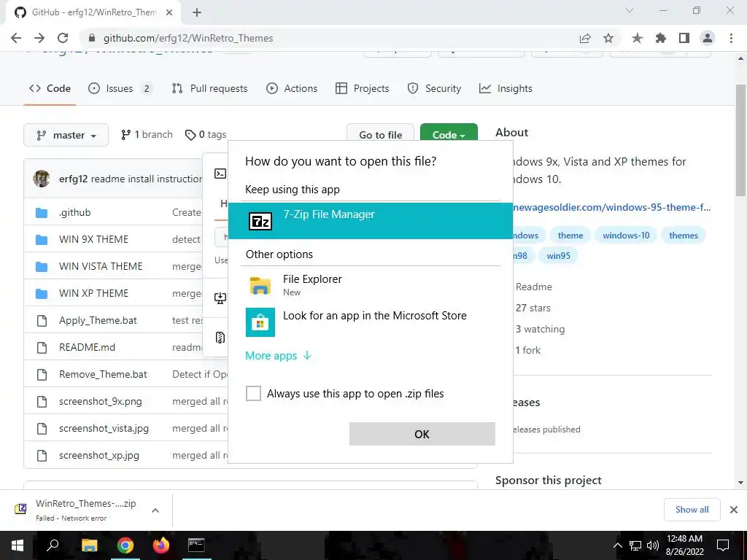Open File Explorer from taskbar
Screen dimensions: 747x560
89,545
